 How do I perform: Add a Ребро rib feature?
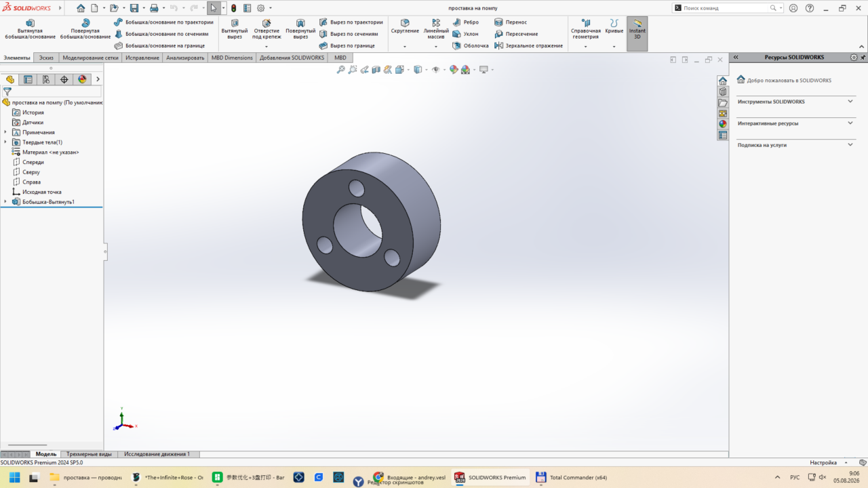(466, 22)
